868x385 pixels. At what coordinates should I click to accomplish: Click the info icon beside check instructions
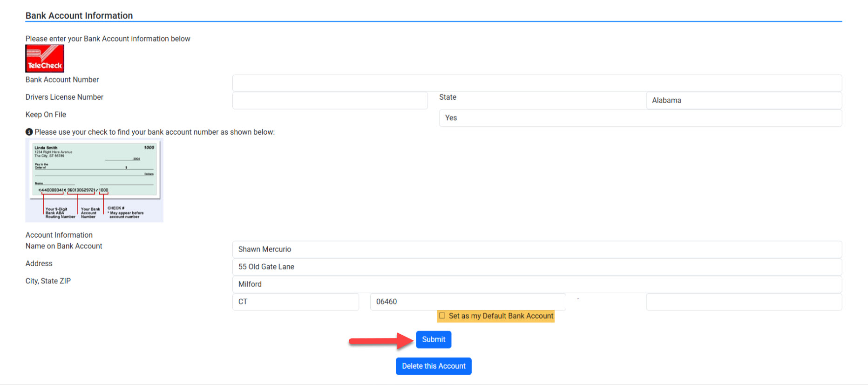29,132
